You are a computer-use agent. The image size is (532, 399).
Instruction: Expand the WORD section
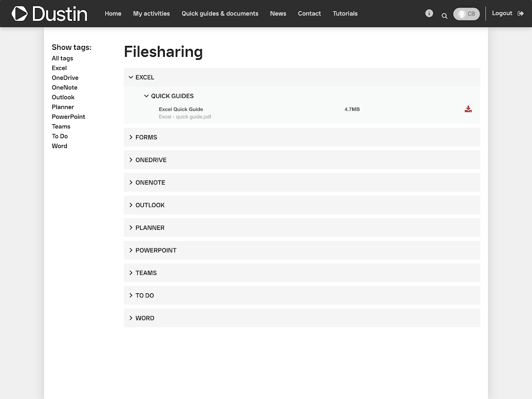pos(302,318)
